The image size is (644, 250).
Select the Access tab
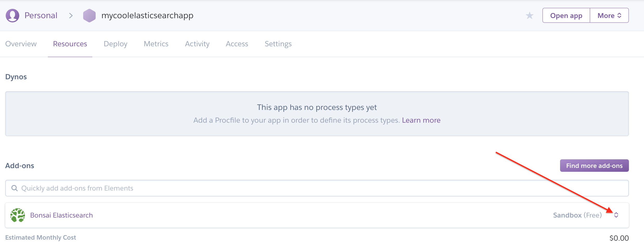click(237, 44)
